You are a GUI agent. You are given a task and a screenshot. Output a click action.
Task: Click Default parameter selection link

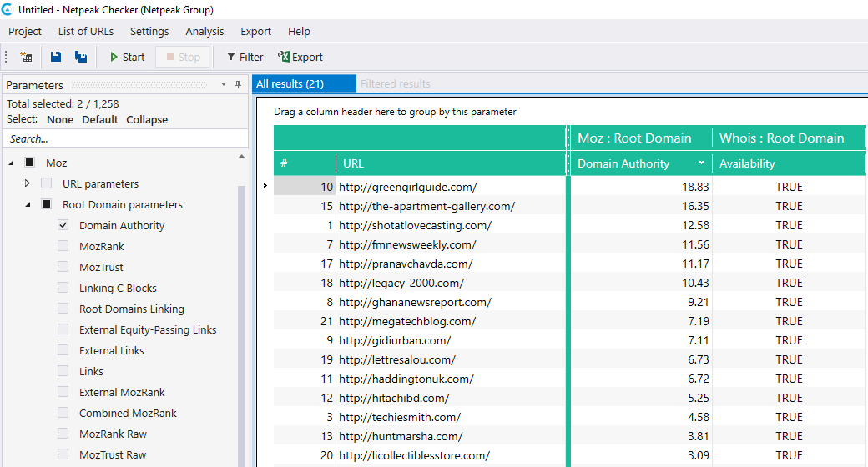pyautogui.click(x=99, y=119)
